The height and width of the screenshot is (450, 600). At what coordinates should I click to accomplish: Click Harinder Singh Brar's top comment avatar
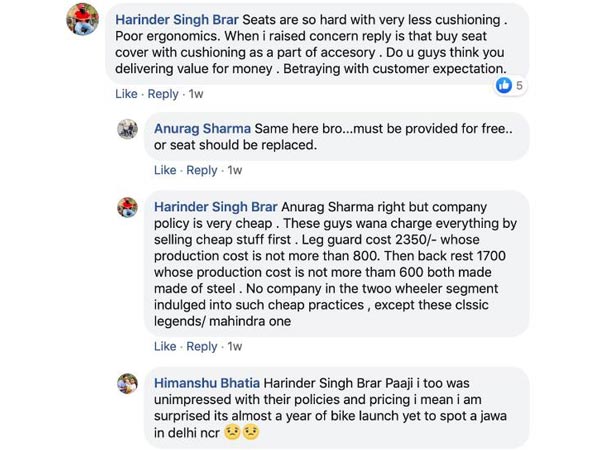82,20
